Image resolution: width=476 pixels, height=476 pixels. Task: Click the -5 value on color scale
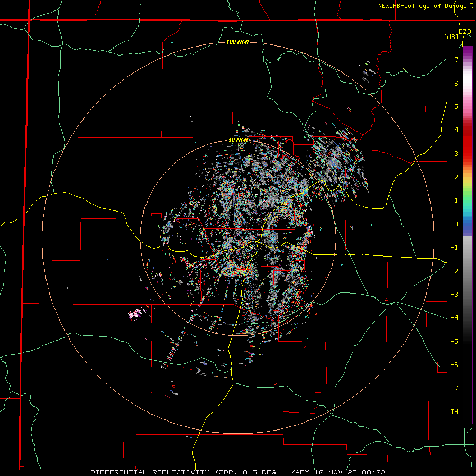pos(454,342)
